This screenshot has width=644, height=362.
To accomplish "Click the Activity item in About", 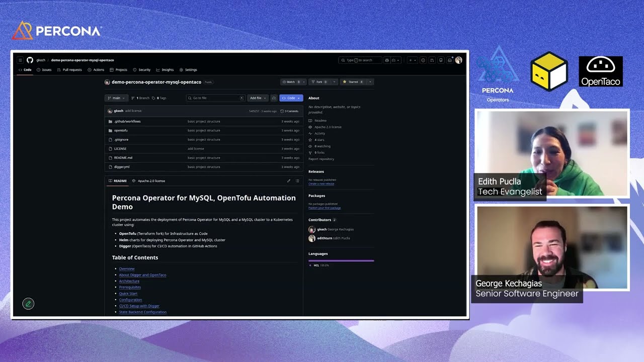I will [317, 133].
